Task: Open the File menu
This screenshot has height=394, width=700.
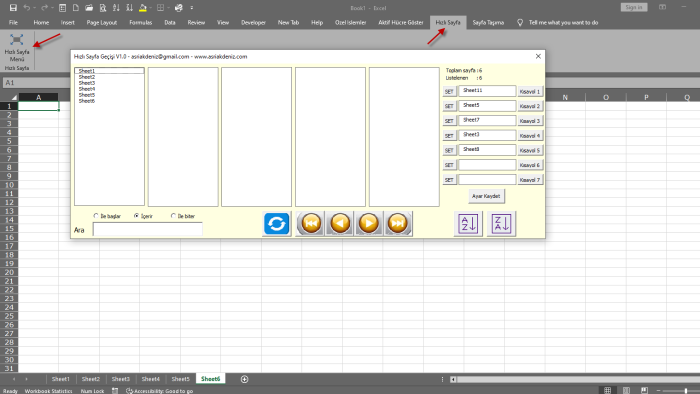Action: (x=13, y=22)
